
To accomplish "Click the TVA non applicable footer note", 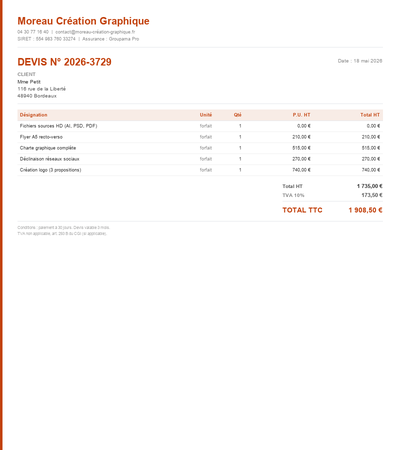I will point(62,234).
